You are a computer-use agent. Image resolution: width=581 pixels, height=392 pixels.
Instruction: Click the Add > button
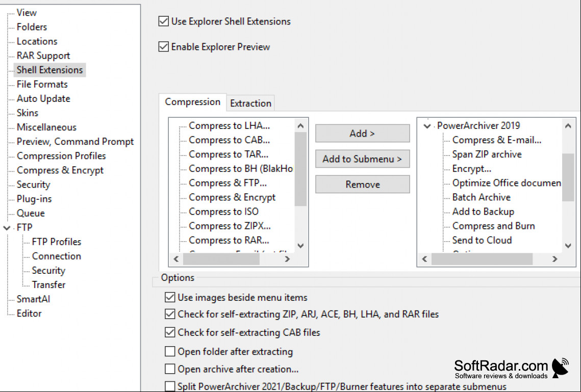[x=362, y=133]
